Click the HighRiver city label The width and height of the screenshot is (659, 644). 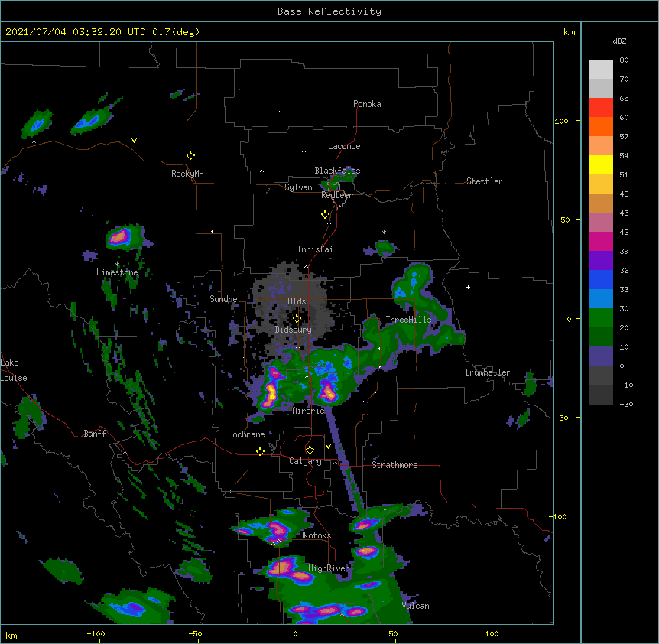coord(329,568)
